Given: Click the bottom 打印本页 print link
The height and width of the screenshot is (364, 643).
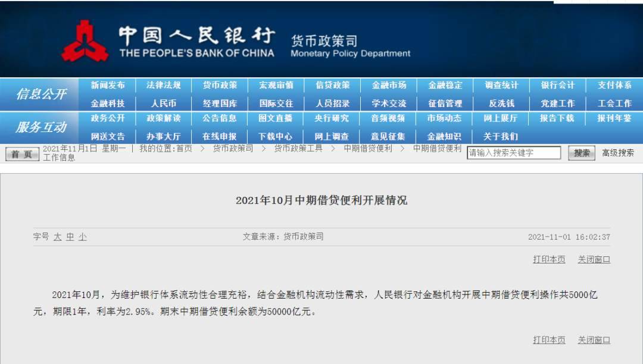Looking at the screenshot, I should (549, 340).
